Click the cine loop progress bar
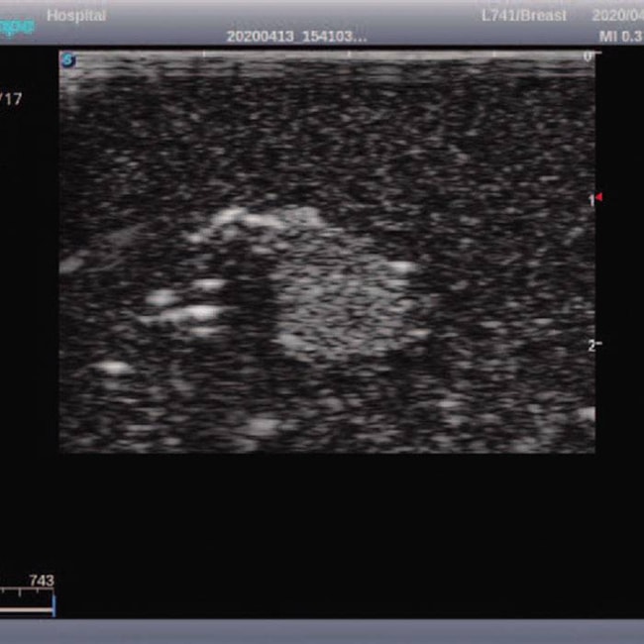The width and height of the screenshot is (644, 644). tap(26, 609)
